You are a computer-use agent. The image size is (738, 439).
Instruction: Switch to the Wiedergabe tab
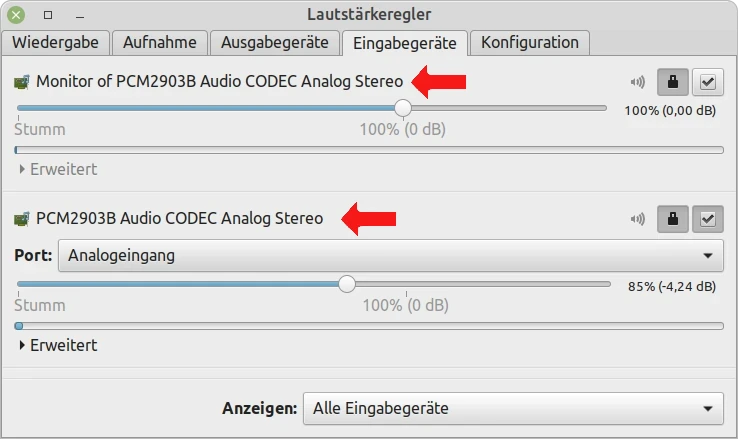click(55, 43)
